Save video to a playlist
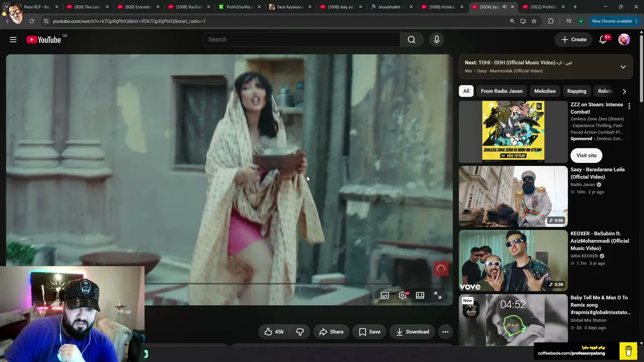This screenshot has height=362, width=644. (x=369, y=332)
